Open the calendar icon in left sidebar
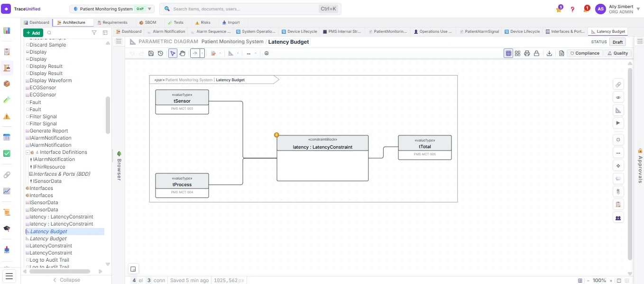The image size is (644, 284). pyautogui.click(x=7, y=137)
